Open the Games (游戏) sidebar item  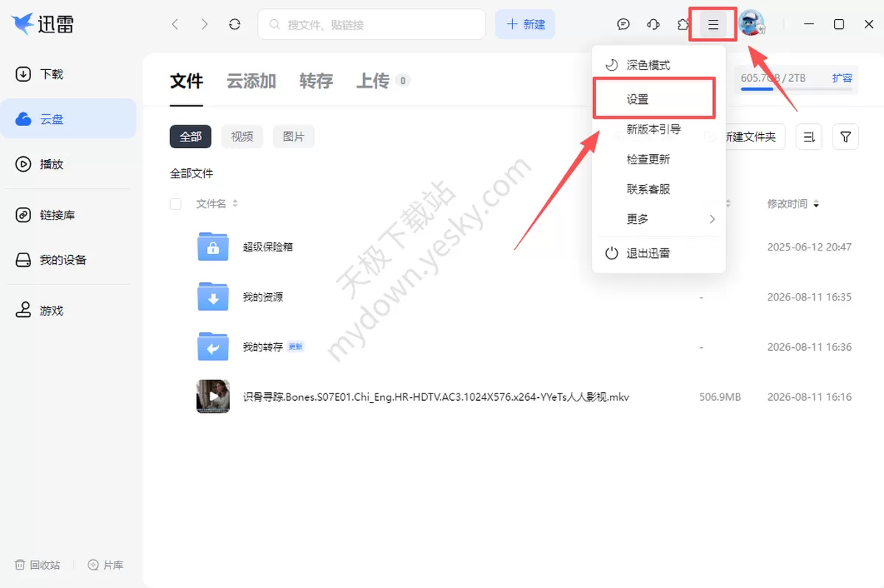point(68,311)
